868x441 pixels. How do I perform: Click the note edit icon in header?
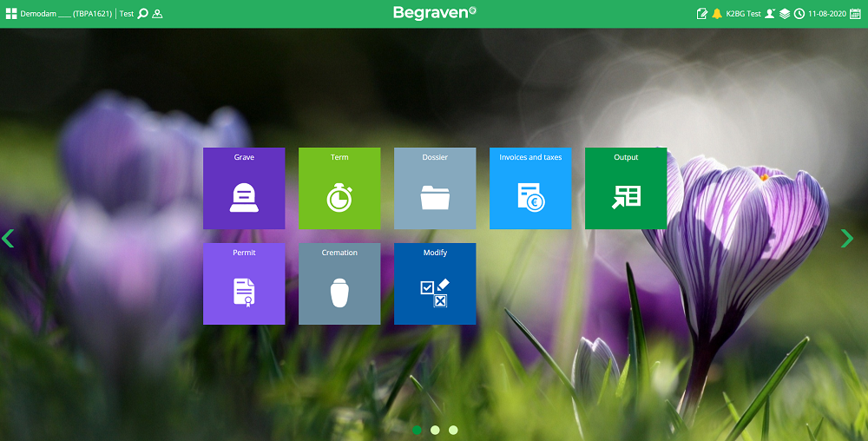(702, 14)
